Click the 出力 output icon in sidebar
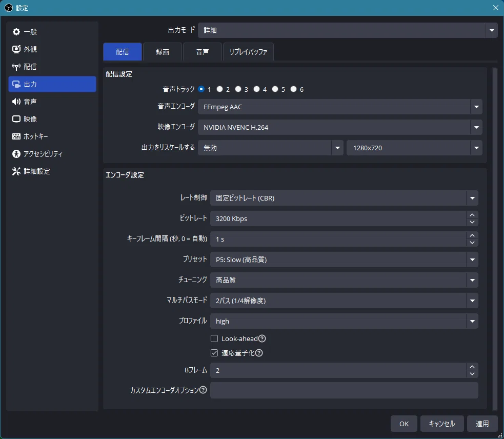Viewport: 504px width, 439px height. (x=16, y=84)
